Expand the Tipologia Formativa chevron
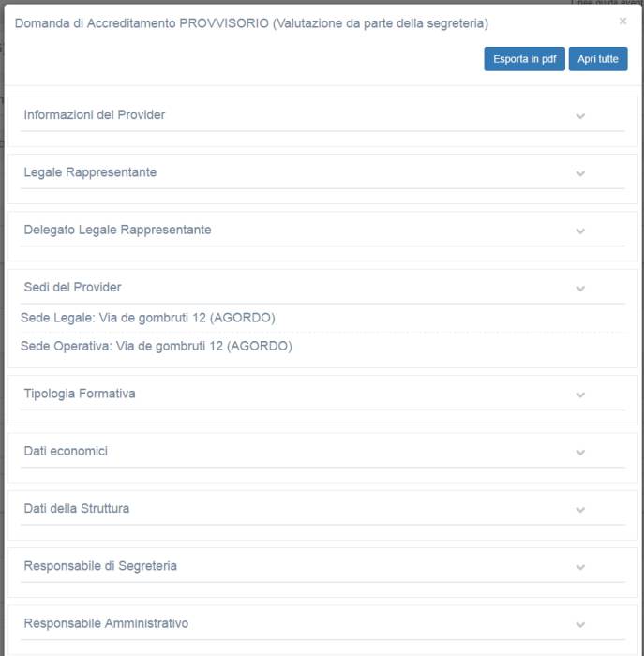This screenshot has width=644, height=656. tap(580, 395)
